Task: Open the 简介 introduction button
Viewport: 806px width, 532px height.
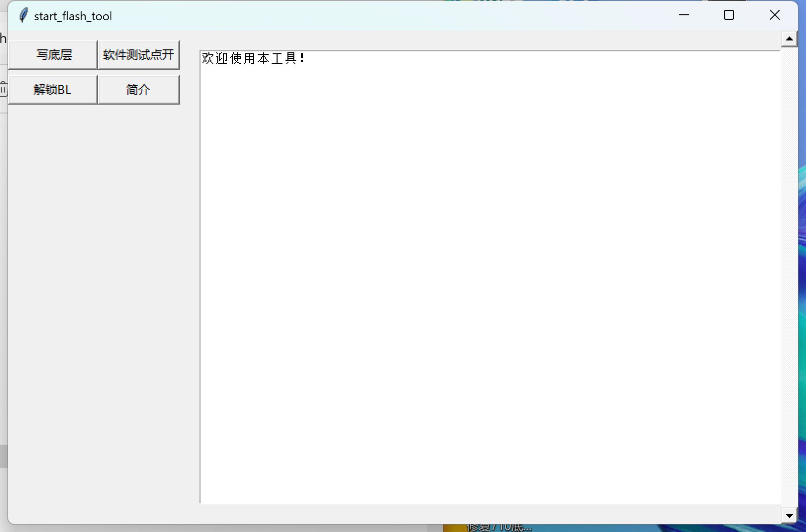Action: (x=138, y=89)
